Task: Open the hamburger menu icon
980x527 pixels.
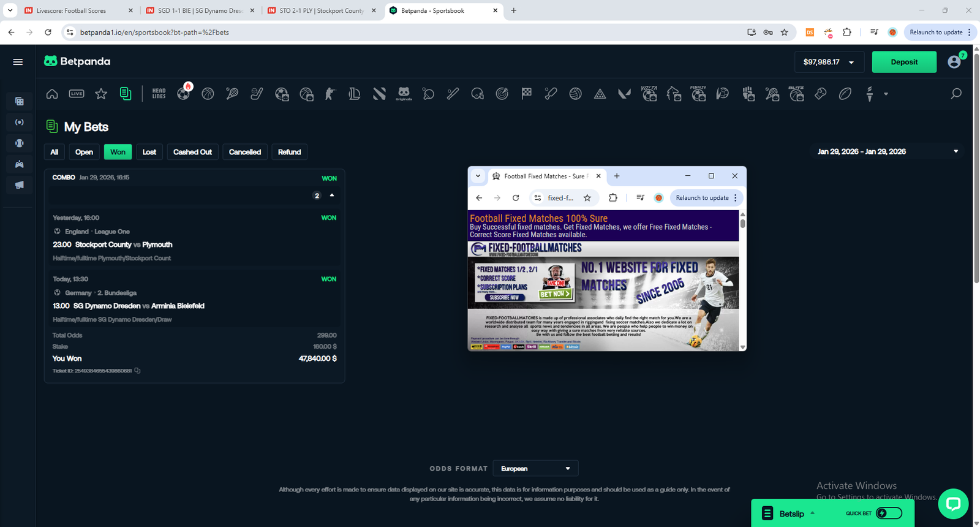Action: 18,62
